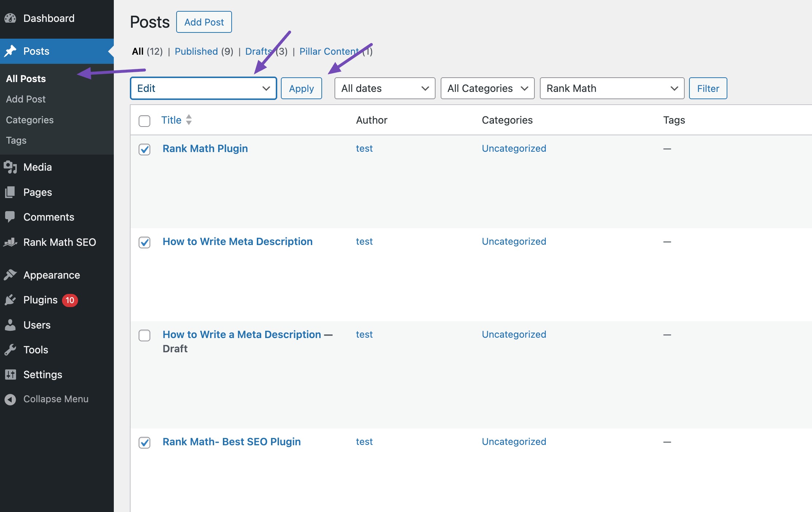Click the Plugins plug icon
The height and width of the screenshot is (512, 812).
[x=11, y=300]
